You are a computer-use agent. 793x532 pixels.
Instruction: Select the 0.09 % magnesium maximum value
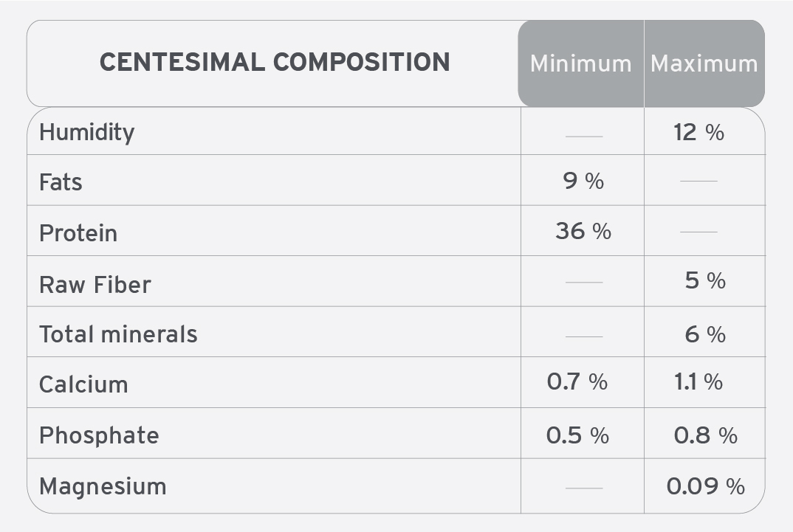[x=706, y=486]
